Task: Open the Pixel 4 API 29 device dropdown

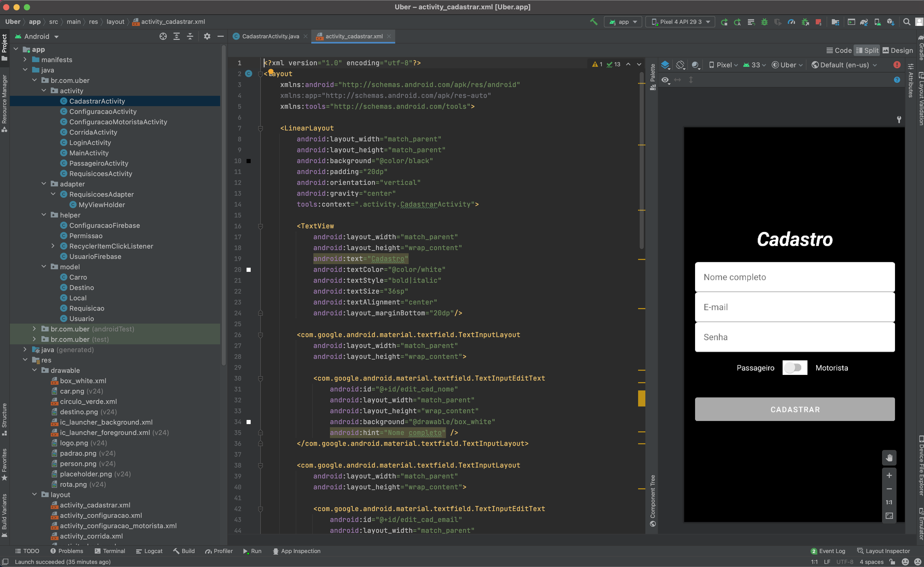Action: (680, 21)
